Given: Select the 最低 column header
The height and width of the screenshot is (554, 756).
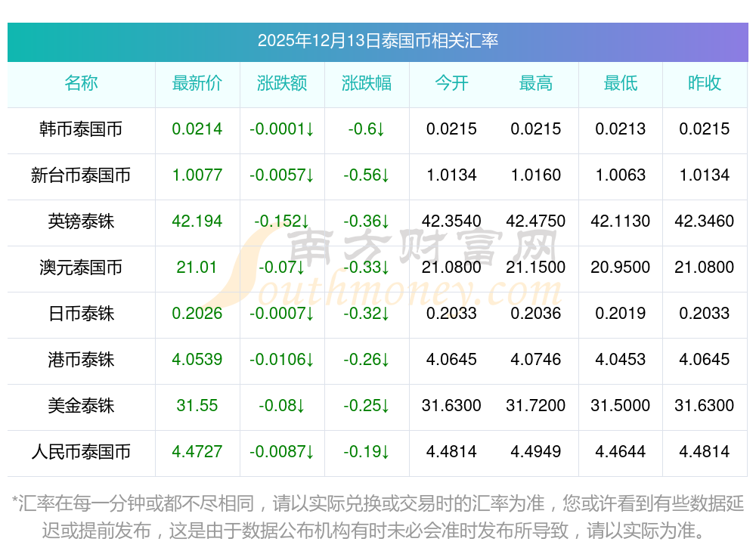Looking at the screenshot, I should point(621,83).
